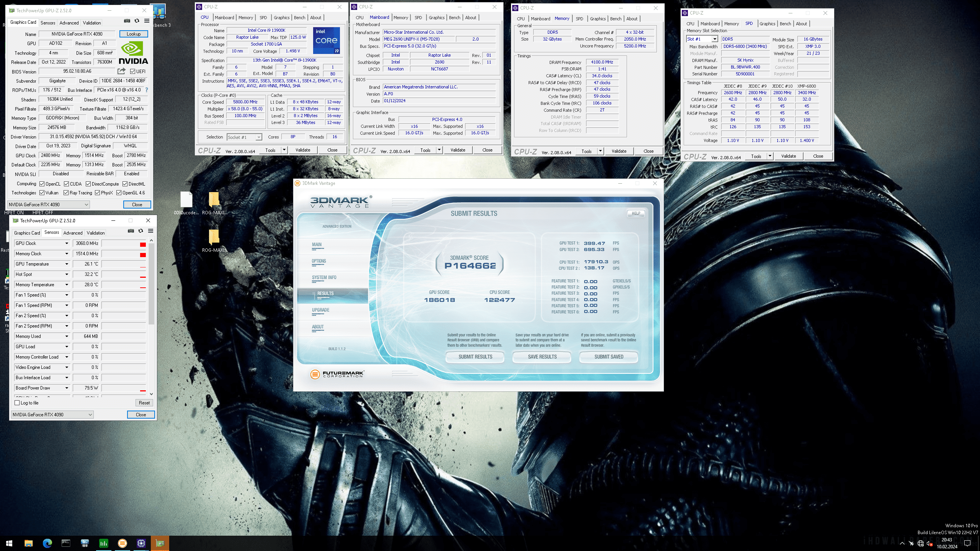
Task: Click the 3DMark Vantage orange taskbar icon
Action: pyautogui.click(x=122, y=543)
